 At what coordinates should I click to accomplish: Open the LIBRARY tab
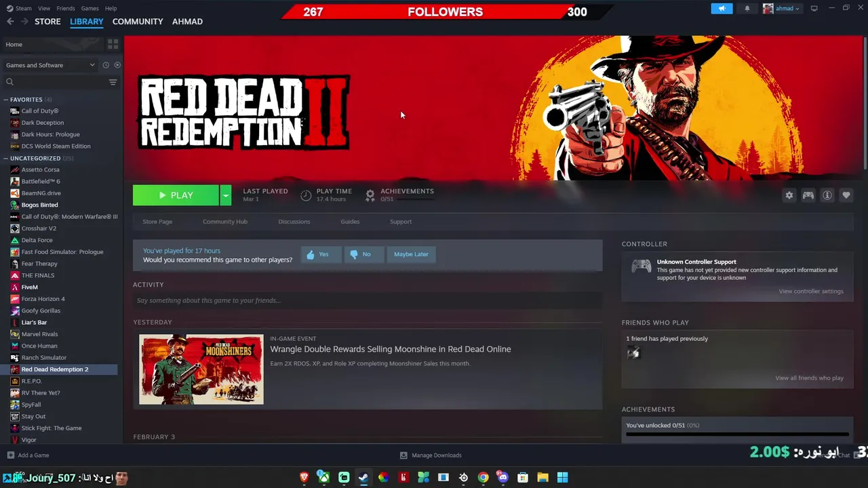pos(87,22)
